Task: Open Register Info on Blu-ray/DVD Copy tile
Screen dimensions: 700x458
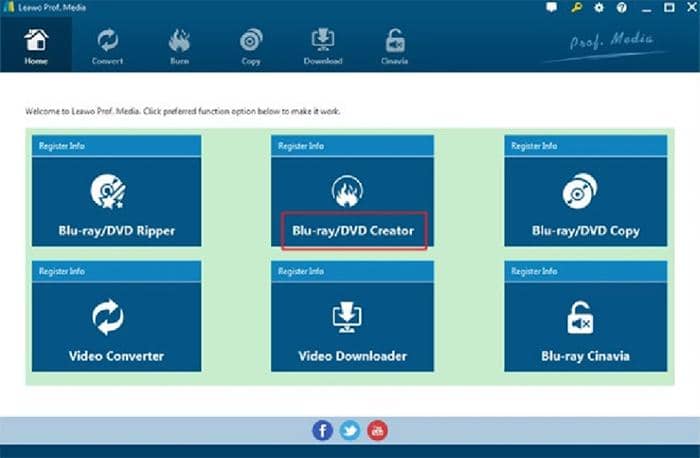Action: [x=534, y=146]
